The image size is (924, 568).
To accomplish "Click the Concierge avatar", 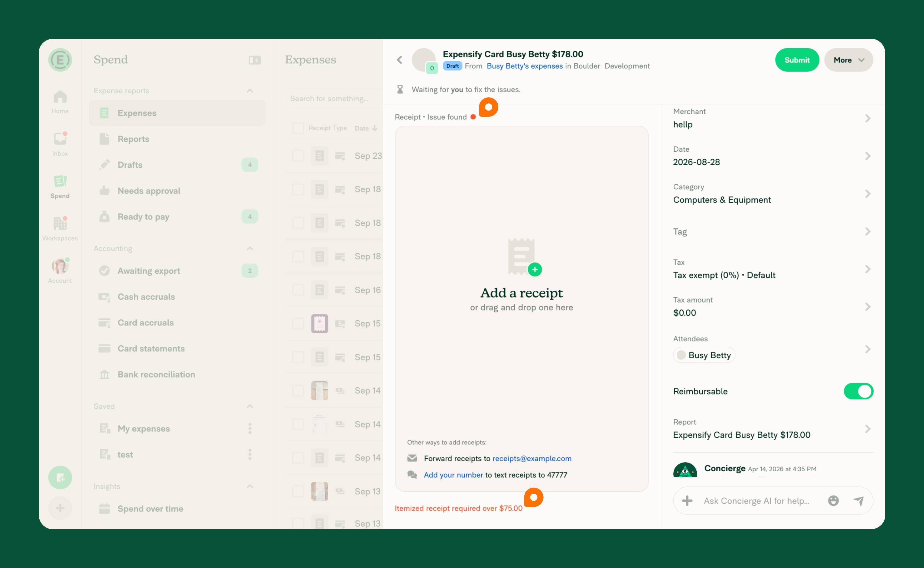I will coord(685,470).
